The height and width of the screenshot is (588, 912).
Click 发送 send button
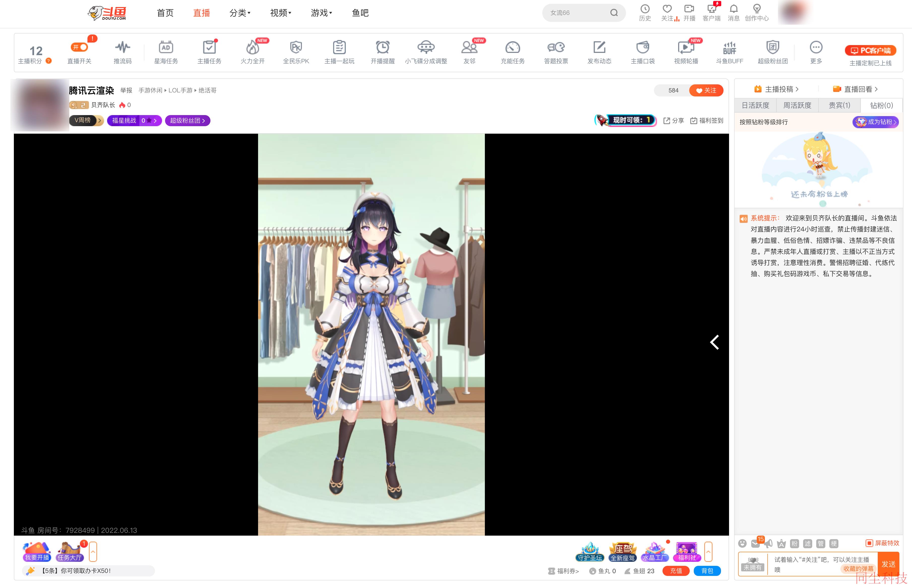[x=888, y=564]
